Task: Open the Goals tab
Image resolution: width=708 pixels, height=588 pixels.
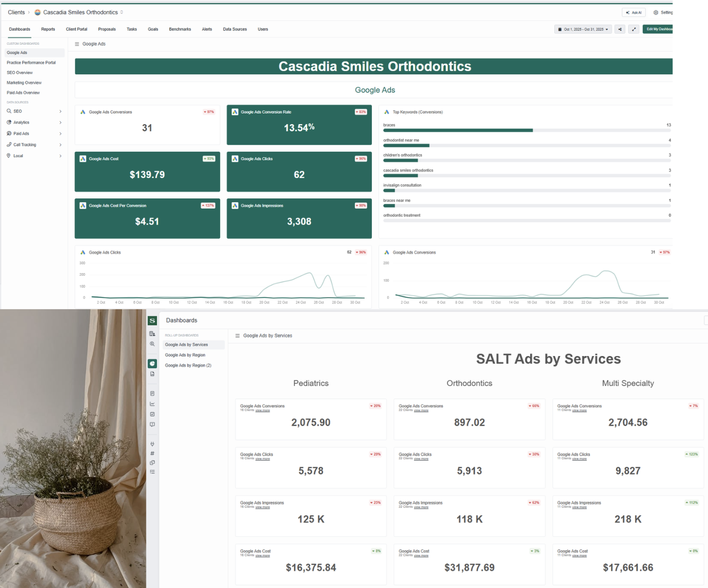Action: tap(153, 29)
